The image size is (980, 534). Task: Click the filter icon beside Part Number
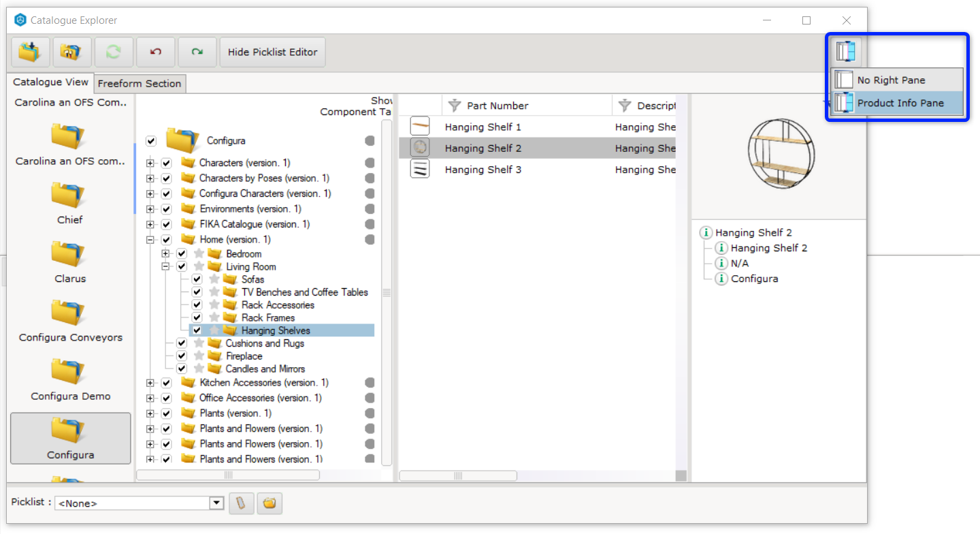455,106
